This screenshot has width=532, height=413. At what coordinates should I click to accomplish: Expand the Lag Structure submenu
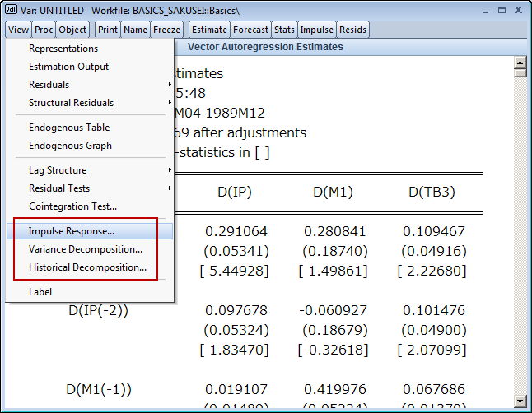click(58, 170)
